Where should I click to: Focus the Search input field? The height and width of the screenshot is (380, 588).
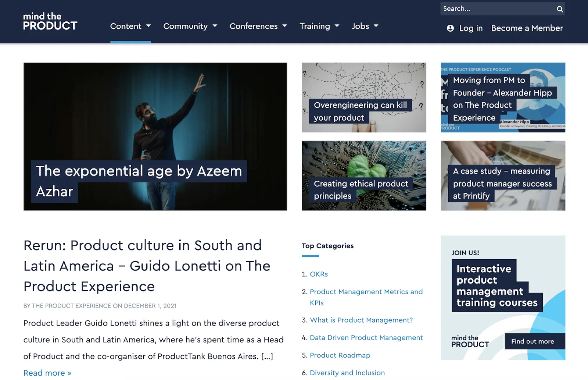498,9
